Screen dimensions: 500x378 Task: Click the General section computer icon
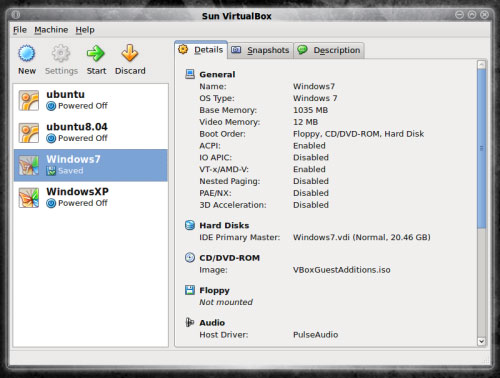click(190, 74)
